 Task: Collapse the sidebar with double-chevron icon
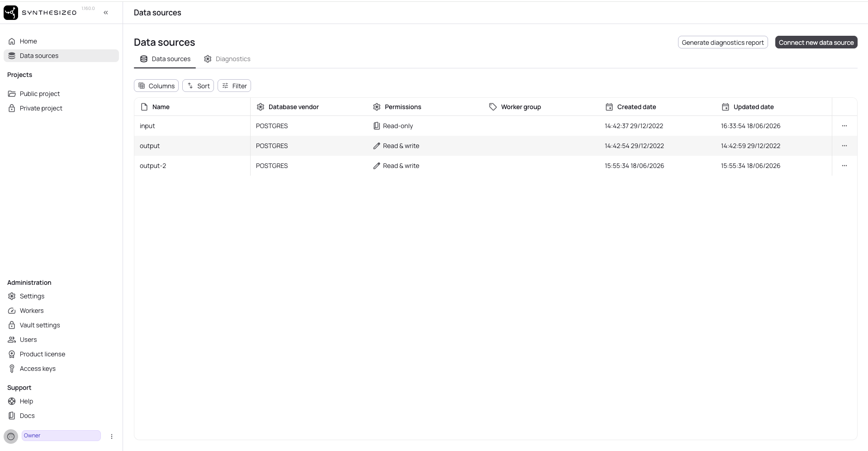point(106,13)
